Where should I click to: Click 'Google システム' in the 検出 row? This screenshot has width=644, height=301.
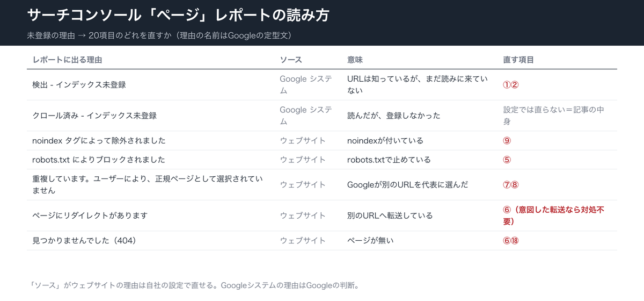pyautogui.click(x=306, y=85)
